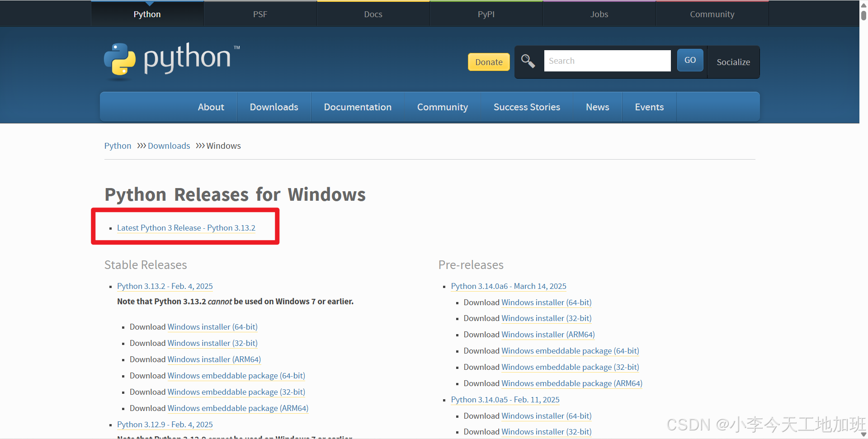This screenshot has width=868, height=439.
Task: Download 3.14.0a5 Windows installer (32-bit)
Action: click(x=547, y=432)
